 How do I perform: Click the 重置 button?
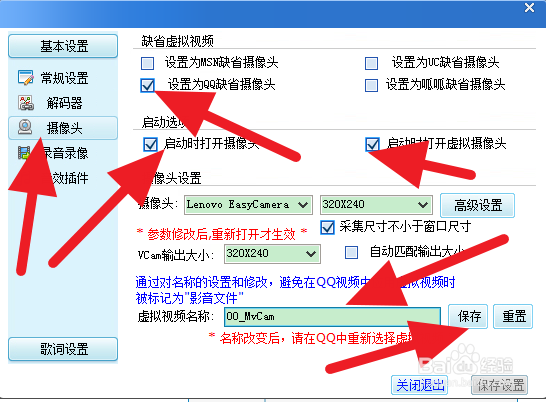[513, 316]
